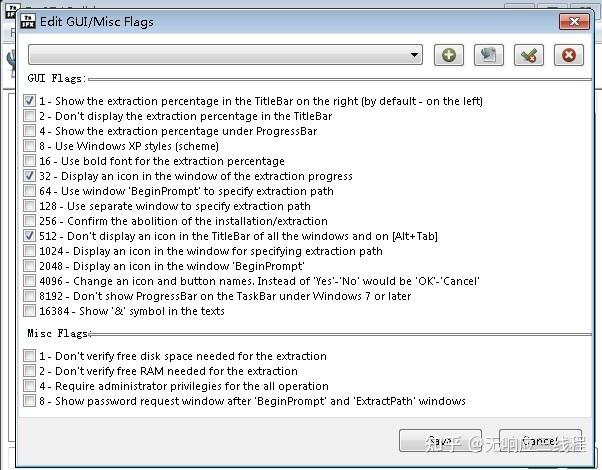
Task: Enable flag 64 BeginPrompt extraction path
Action: [29, 191]
